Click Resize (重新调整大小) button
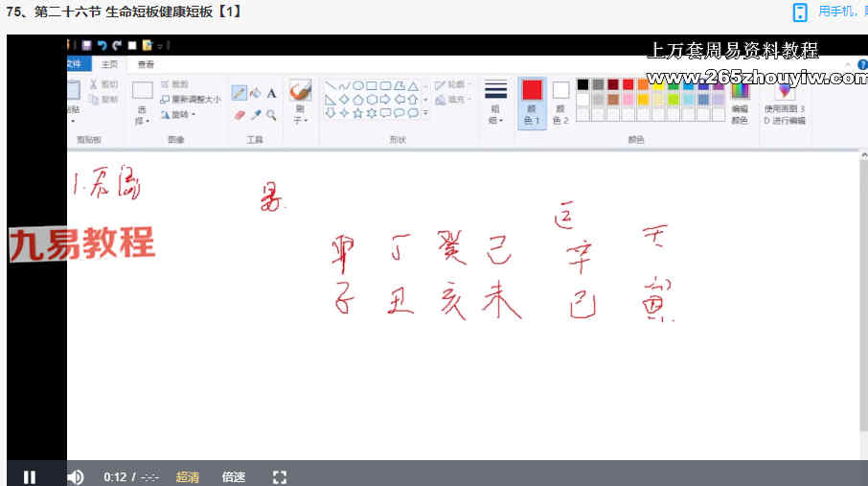This screenshot has width=868, height=486. pyautogui.click(x=190, y=99)
